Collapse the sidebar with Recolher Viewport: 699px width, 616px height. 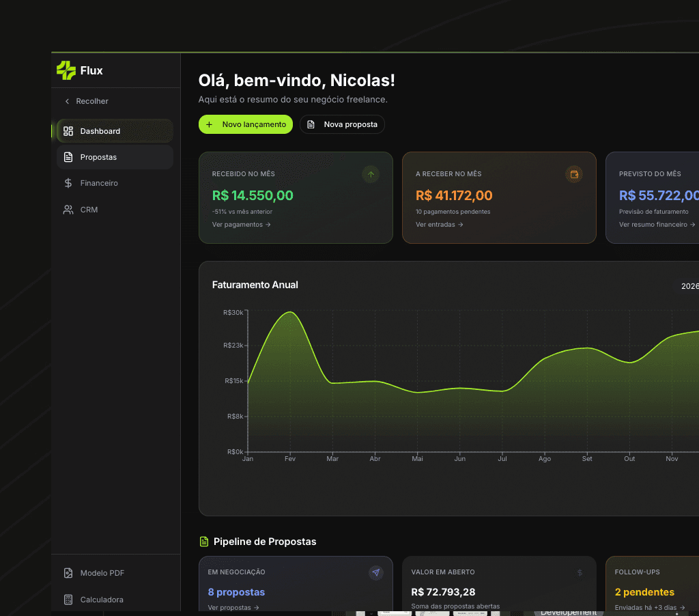(x=87, y=101)
